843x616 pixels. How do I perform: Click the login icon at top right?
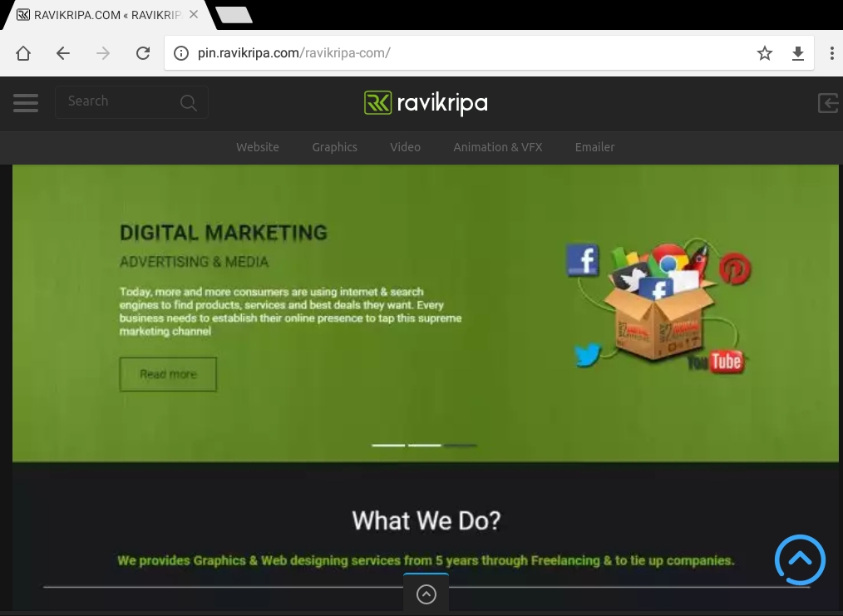(827, 102)
